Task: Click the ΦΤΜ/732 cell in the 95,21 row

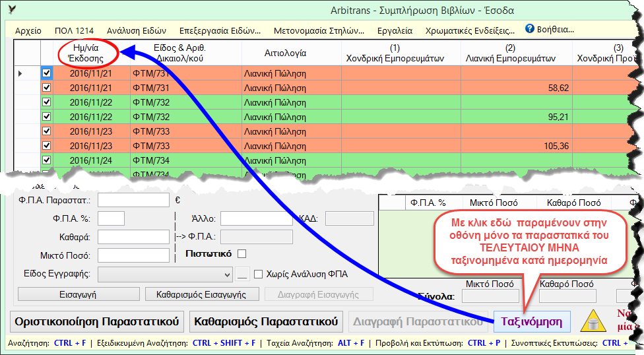Action: tap(186, 117)
